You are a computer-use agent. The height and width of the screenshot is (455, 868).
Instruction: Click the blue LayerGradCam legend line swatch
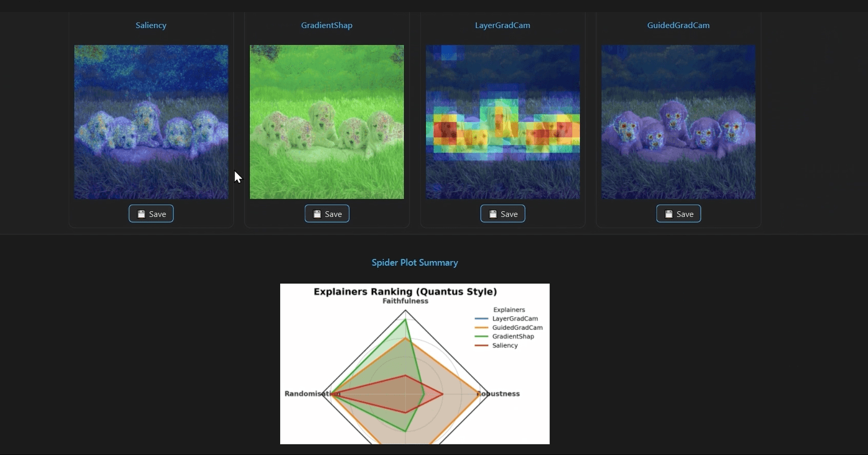click(x=481, y=319)
